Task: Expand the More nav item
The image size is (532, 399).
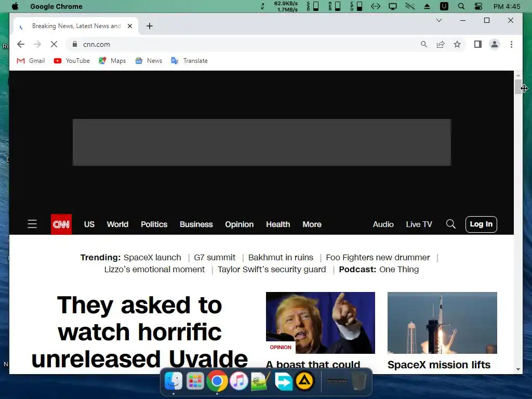Action: tap(312, 224)
